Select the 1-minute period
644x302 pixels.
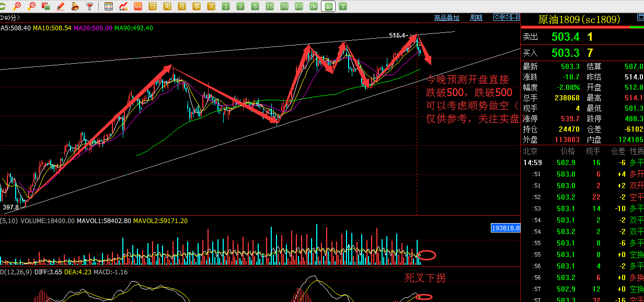[226, 6]
